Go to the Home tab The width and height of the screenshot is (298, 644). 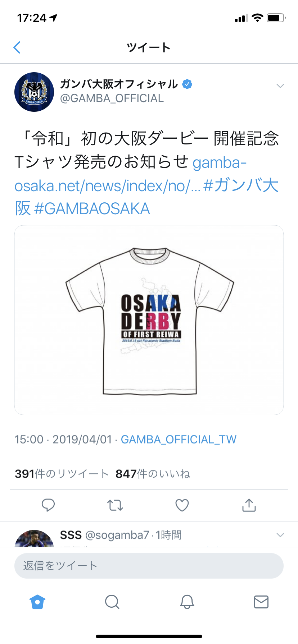coord(37,602)
